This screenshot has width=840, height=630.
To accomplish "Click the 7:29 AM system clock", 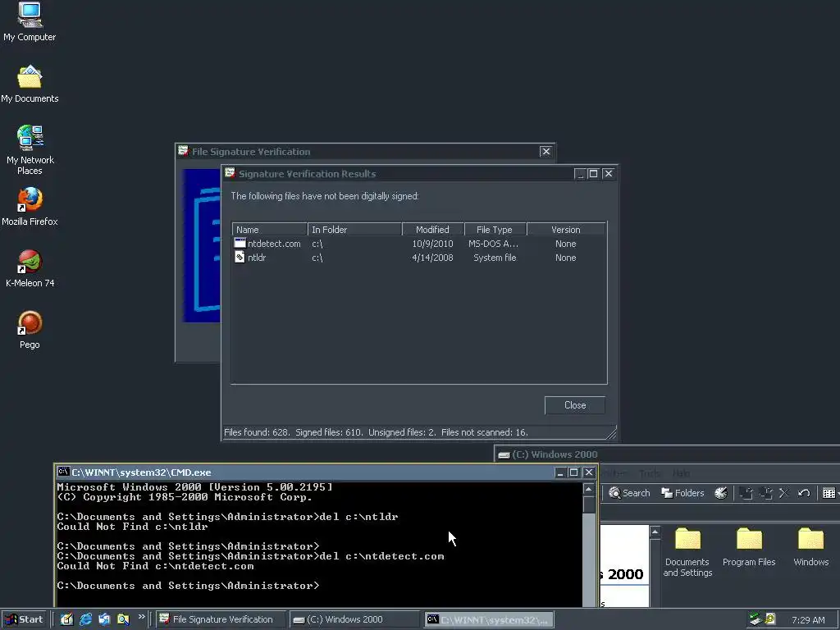I will (808, 620).
